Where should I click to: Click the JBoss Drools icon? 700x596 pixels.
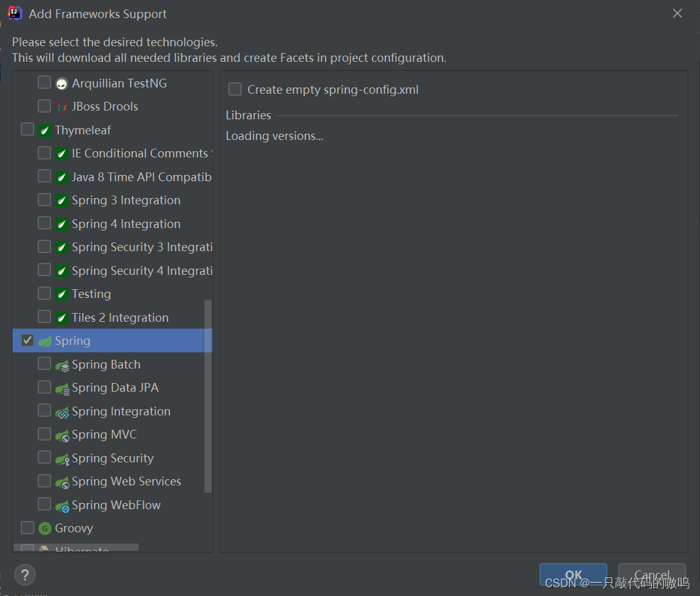click(62, 107)
